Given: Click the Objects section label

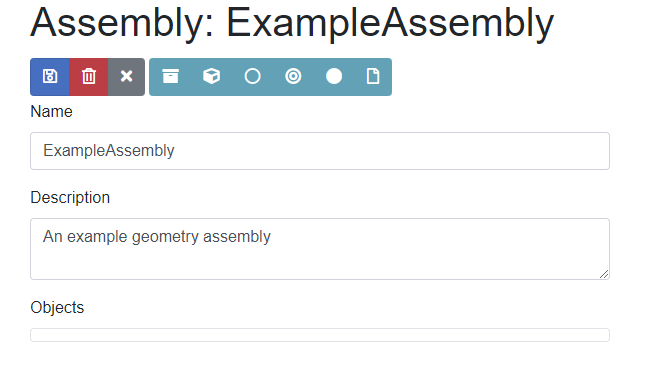Looking at the screenshot, I should pos(57,307).
